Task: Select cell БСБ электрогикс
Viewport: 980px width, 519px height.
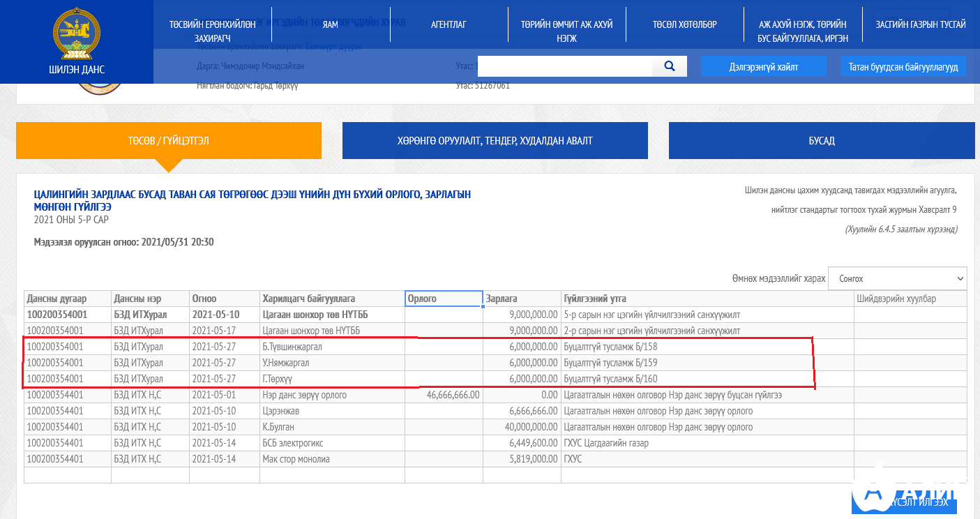Action: 332,443
